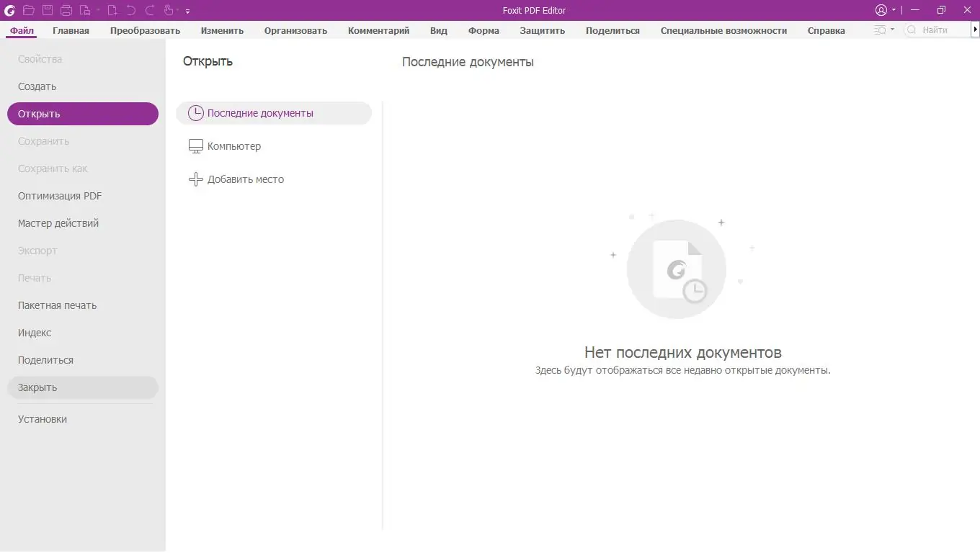
Task: Select the Компьютер location option
Action: [234, 145]
